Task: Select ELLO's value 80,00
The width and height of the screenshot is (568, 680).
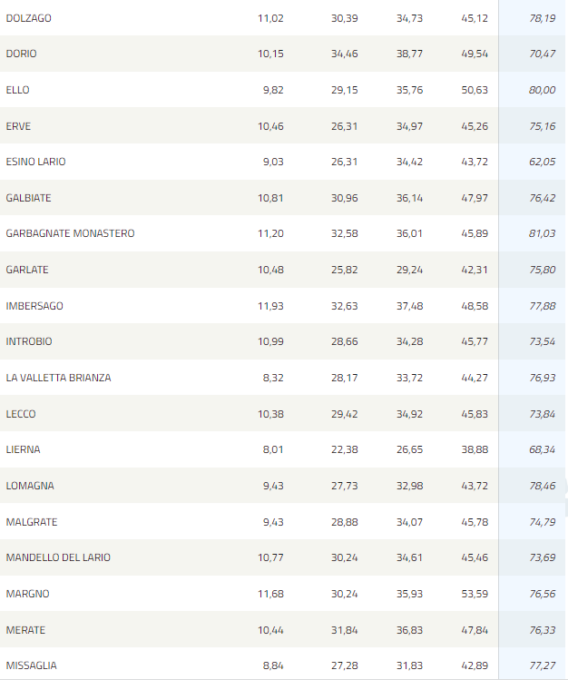Action: point(542,90)
